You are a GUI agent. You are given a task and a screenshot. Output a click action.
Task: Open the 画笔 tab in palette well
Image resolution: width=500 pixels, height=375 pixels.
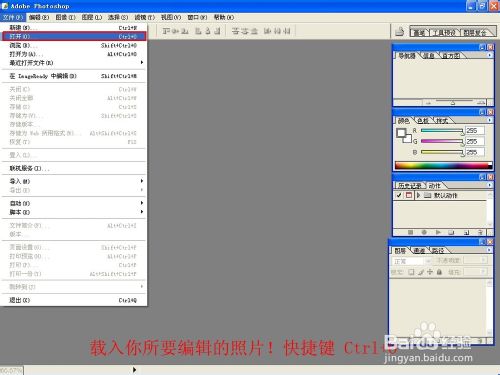pos(419,32)
